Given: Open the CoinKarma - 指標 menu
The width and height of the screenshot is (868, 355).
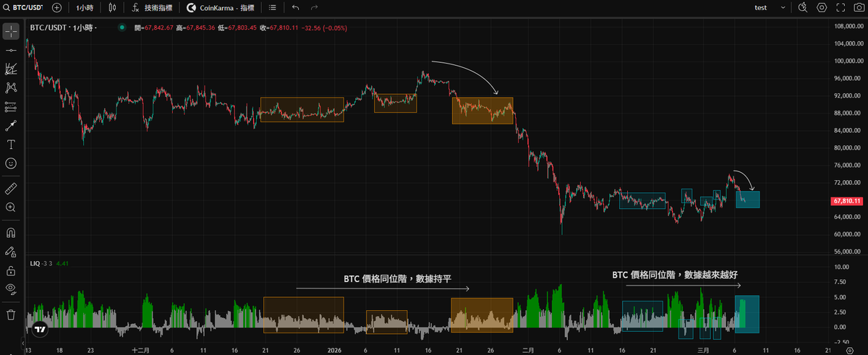Looking at the screenshot, I should 221,7.
